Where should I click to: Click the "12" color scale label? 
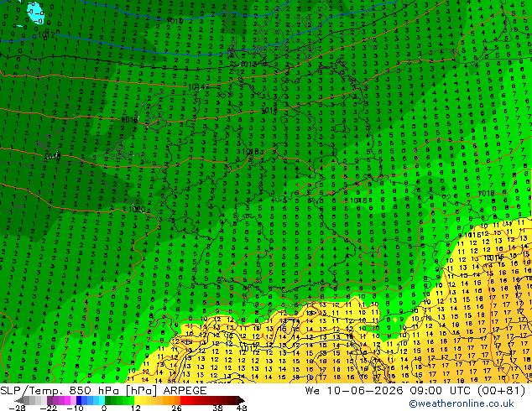[136, 408]
